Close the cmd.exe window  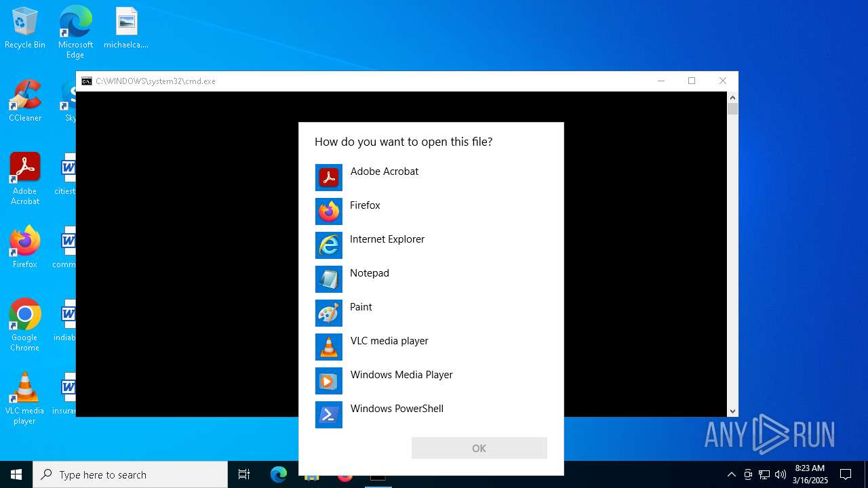point(723,81)
